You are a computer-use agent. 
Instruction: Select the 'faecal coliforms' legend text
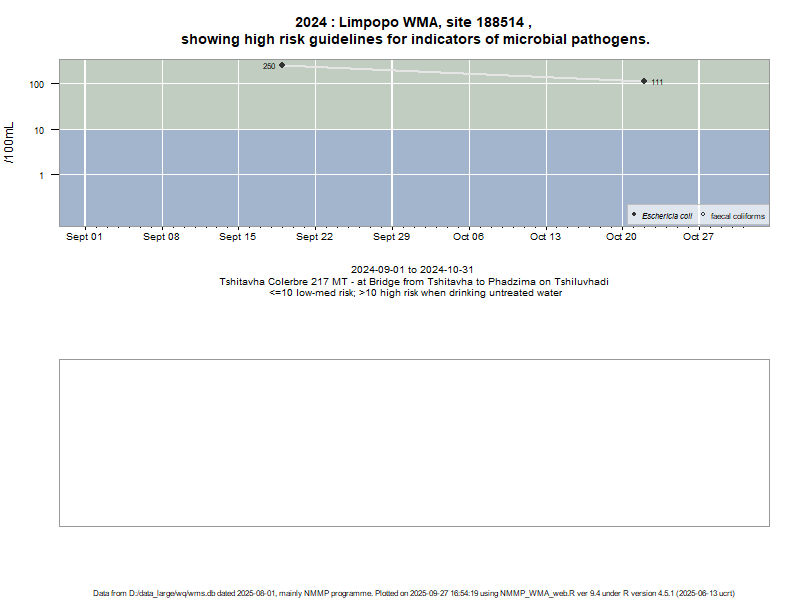(x=737, y=216)
